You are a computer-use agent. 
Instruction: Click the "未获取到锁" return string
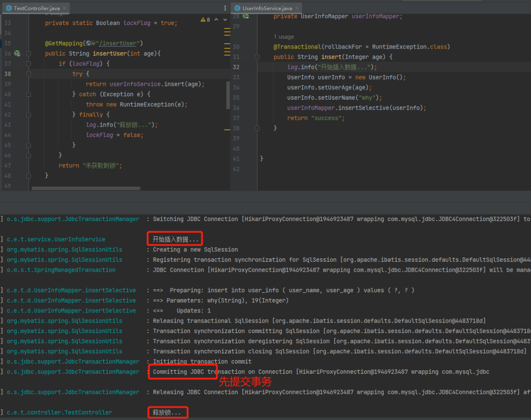[101, 166]
